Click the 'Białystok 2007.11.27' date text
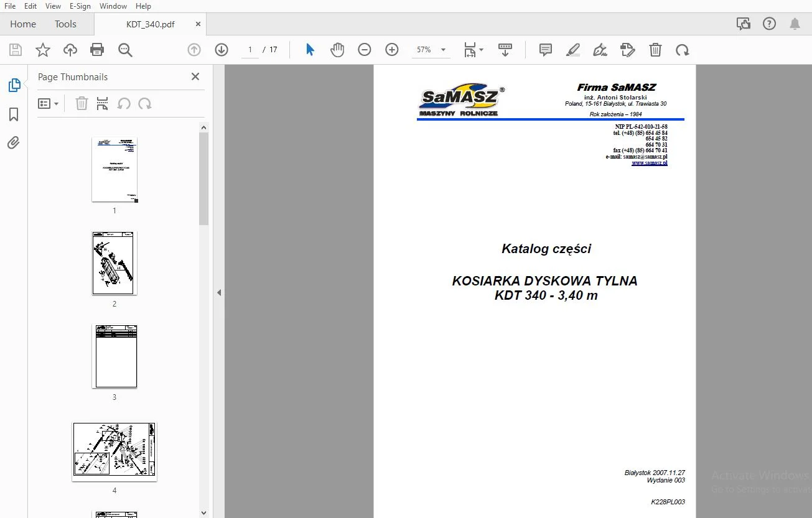The width and height of the screenshot is (812, 518). pos(655,473)
